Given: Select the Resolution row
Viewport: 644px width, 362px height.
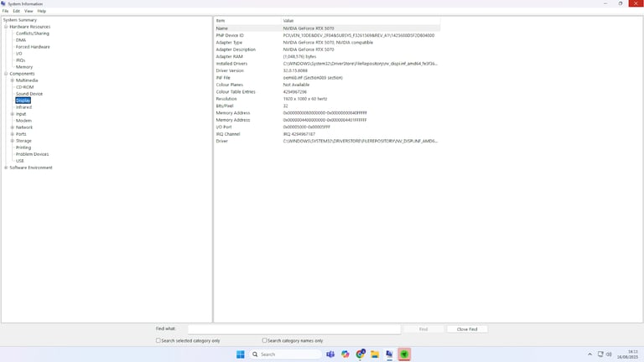Looking at the screenshot, I should click(327, 99).
